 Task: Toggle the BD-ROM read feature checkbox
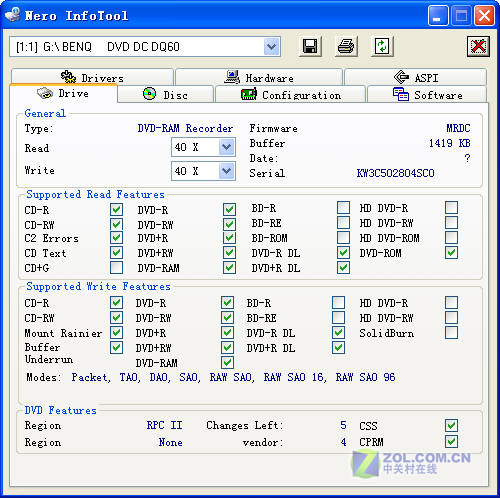(343, 237)
